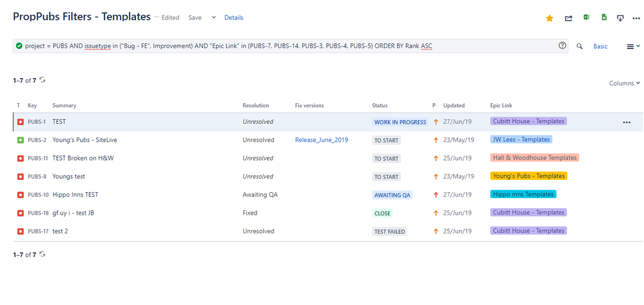Click bug type icon of PUBS-8

21,177
